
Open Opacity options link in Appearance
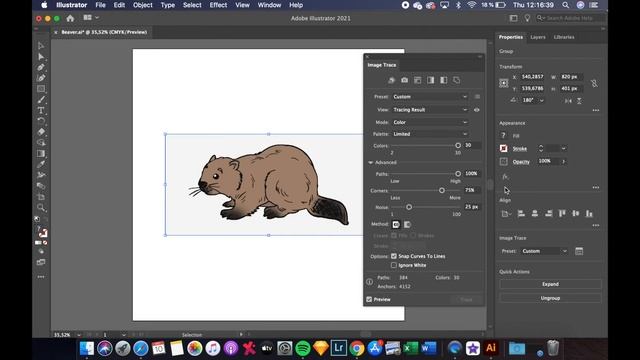click(x=521, y=162)
